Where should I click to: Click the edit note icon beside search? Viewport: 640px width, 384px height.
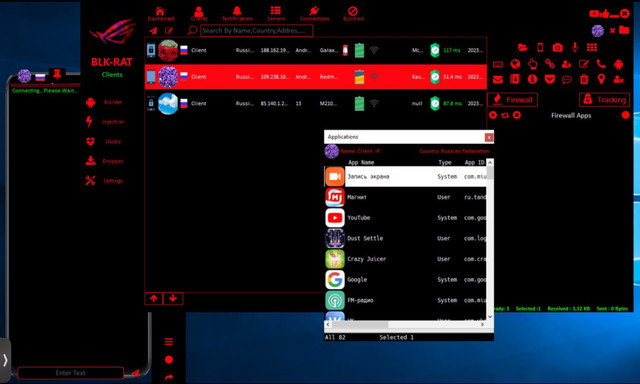(169, 31)
